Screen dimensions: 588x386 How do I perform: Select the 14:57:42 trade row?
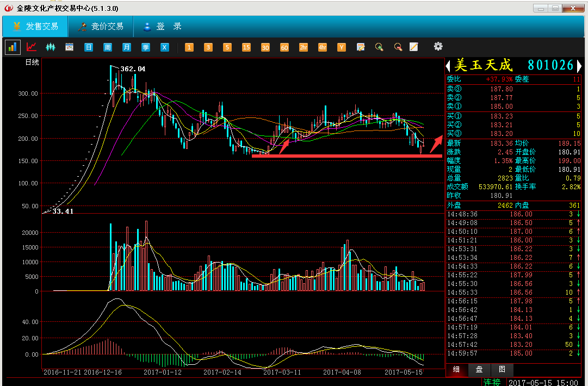513,344
